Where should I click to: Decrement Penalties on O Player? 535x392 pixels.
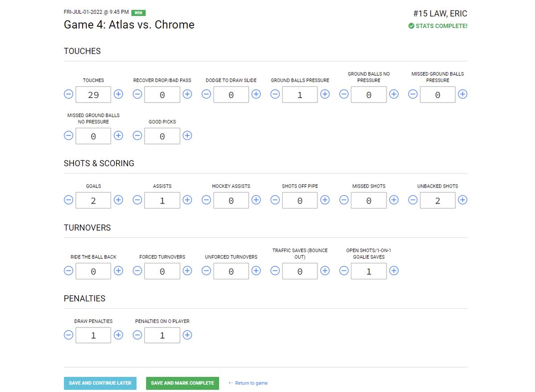tap(137, 335)
